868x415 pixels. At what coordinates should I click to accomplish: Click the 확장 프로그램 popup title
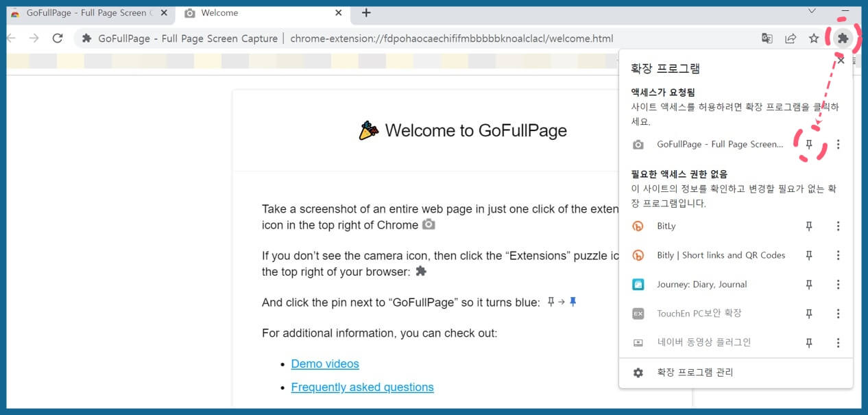pyautogui.click(x=665, y=69)
